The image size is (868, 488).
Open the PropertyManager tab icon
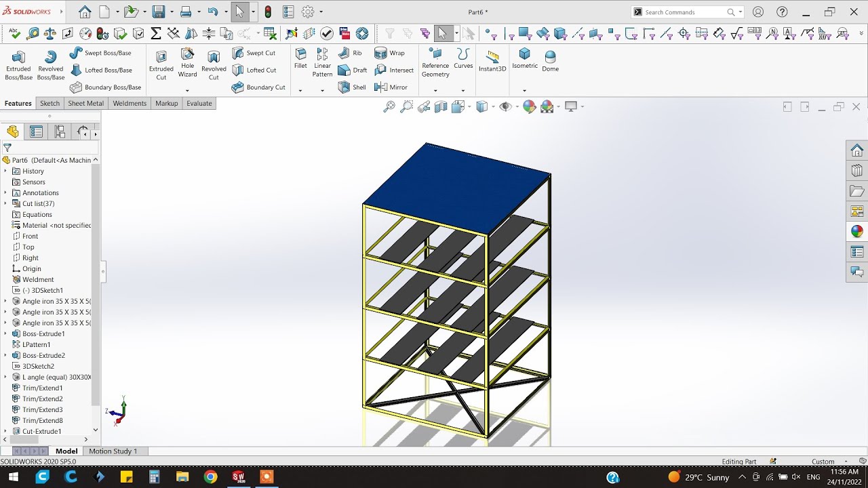pos(36,131)
